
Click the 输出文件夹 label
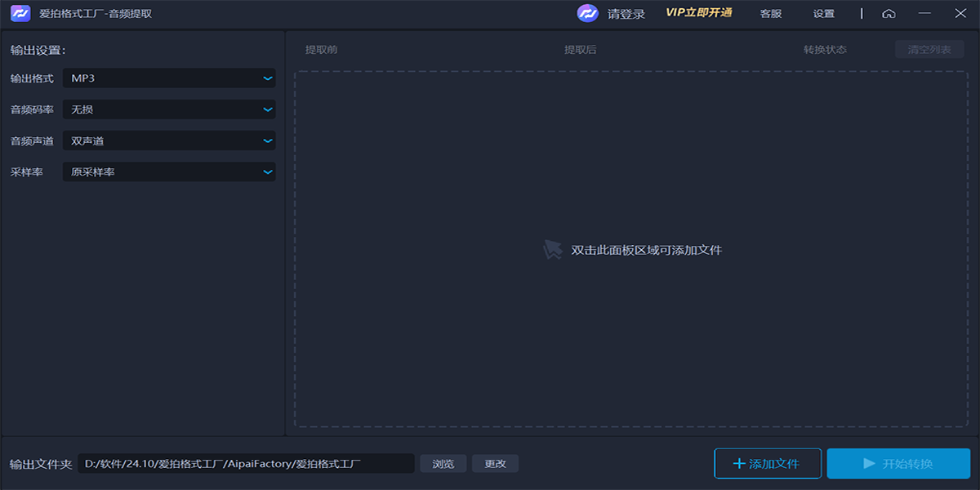point(41,464)
